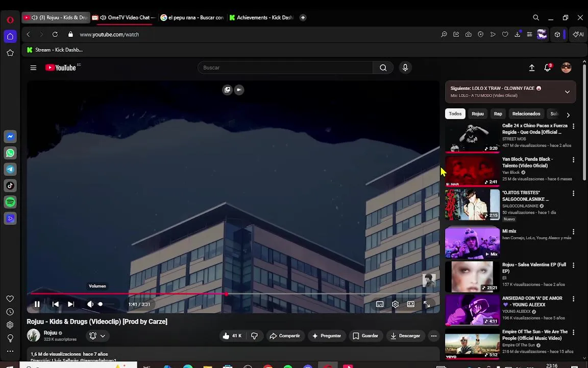Screen dimensions: 588x368
Task: Select the Rojuu filter chip
Action: click(478, 114)
